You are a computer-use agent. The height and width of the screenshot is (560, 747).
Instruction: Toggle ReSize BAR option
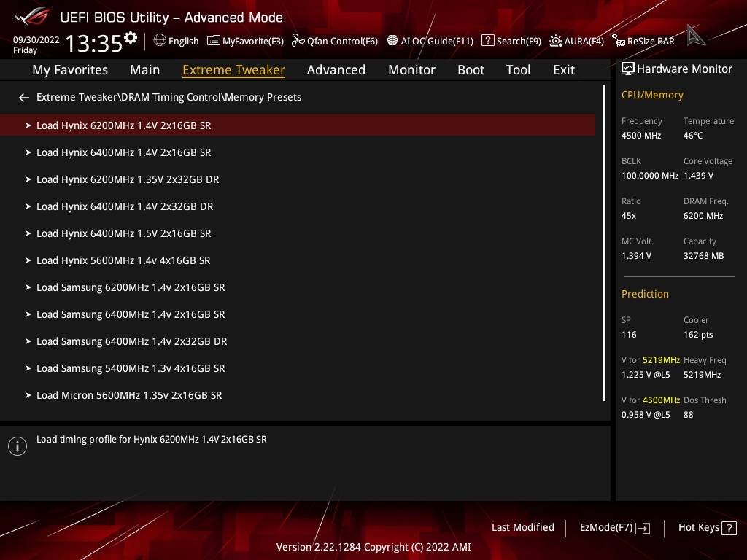(643, 41)
